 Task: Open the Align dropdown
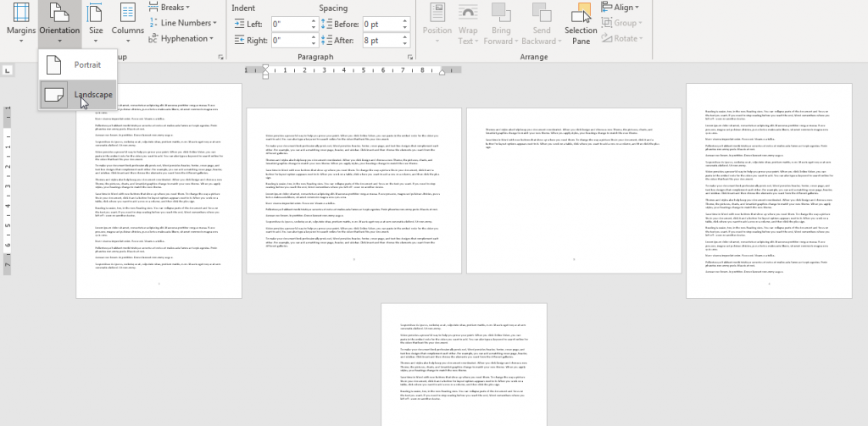click(x=622, y=7)
